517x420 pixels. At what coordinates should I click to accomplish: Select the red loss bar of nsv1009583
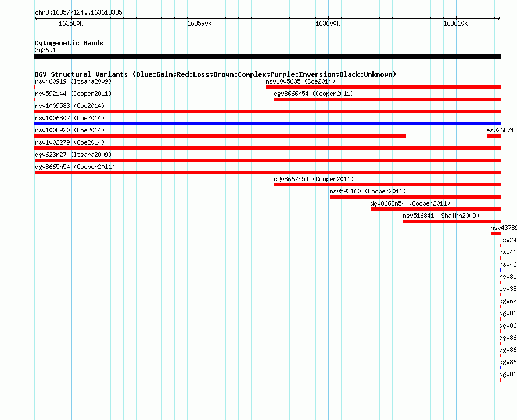click(x=267, y=112)
